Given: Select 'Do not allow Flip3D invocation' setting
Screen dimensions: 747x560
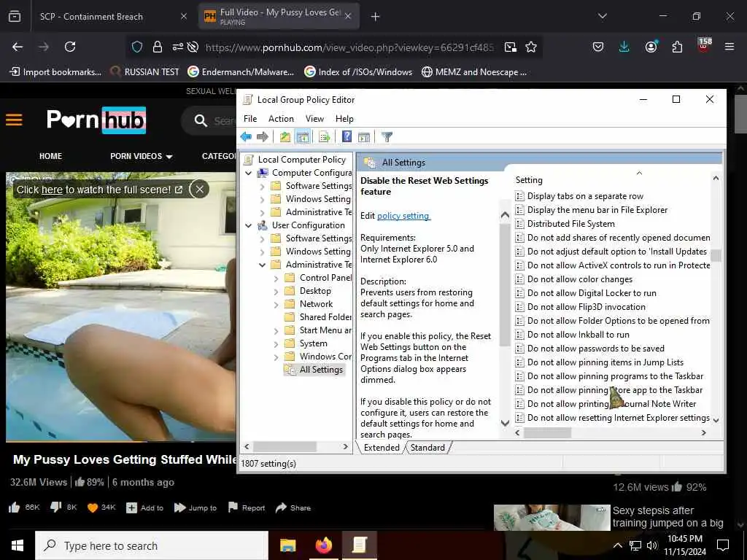Looking at the screenshot, I should click(586, 307).
